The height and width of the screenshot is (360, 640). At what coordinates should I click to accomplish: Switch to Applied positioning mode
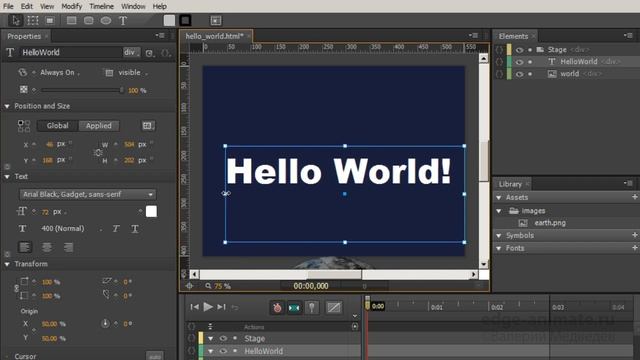(99, 126)
